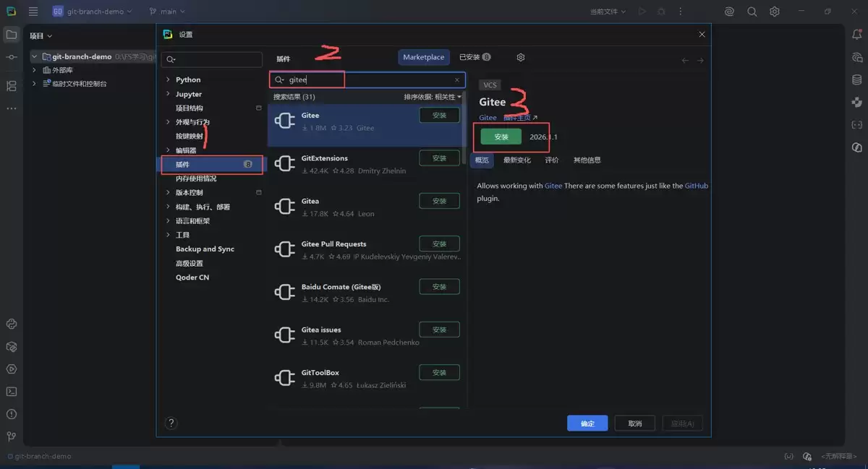Select Backup and Sync settings item
868x469 pixels.
pos(205,249)
